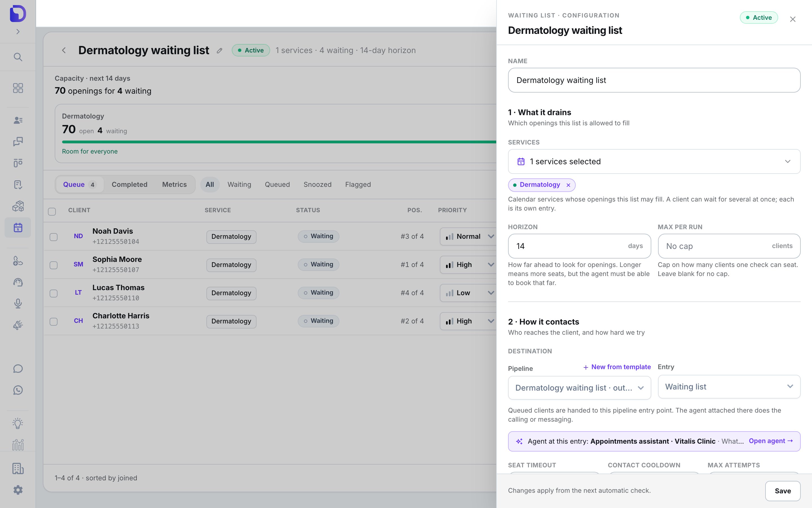Open the WhatsApp icon in the sidebar

click(18, 390)
